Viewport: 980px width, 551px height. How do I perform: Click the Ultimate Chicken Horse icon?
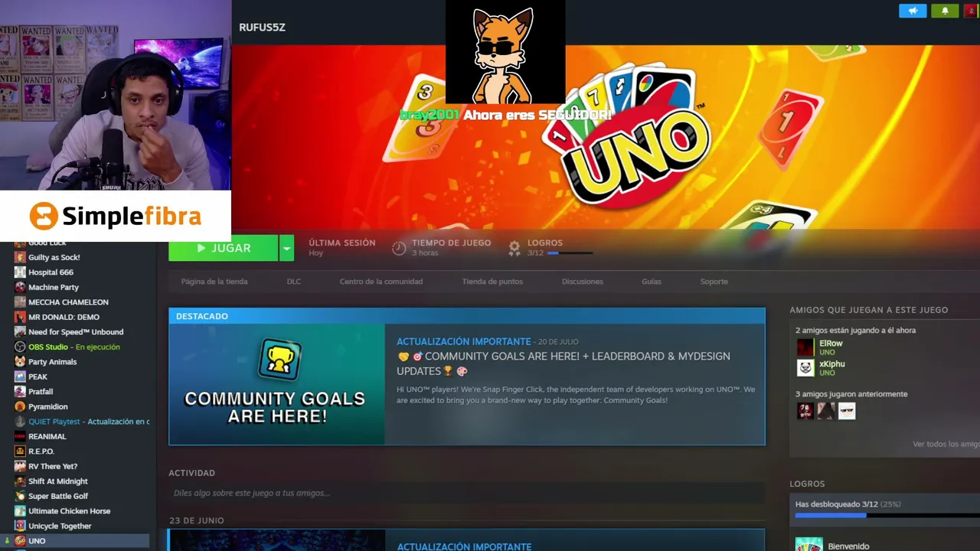(20, 511)
